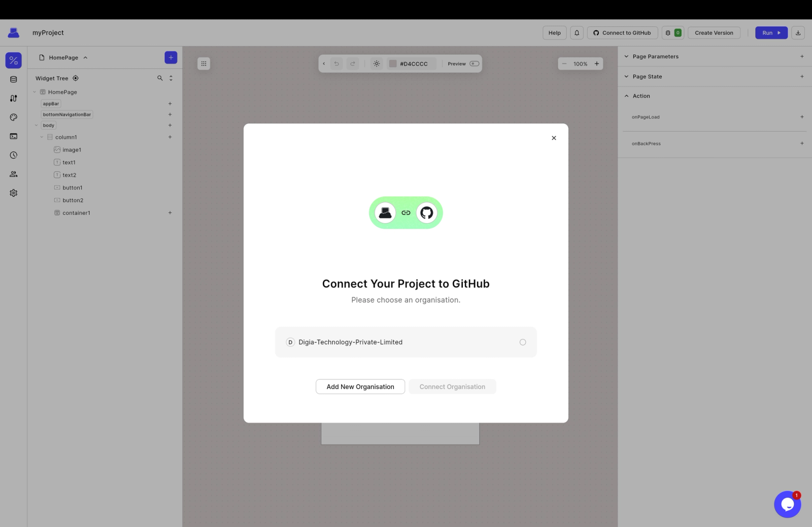Select the Digia-Technology-Private-Limited organisation row
812x527 pixels.
click(406, 342)
